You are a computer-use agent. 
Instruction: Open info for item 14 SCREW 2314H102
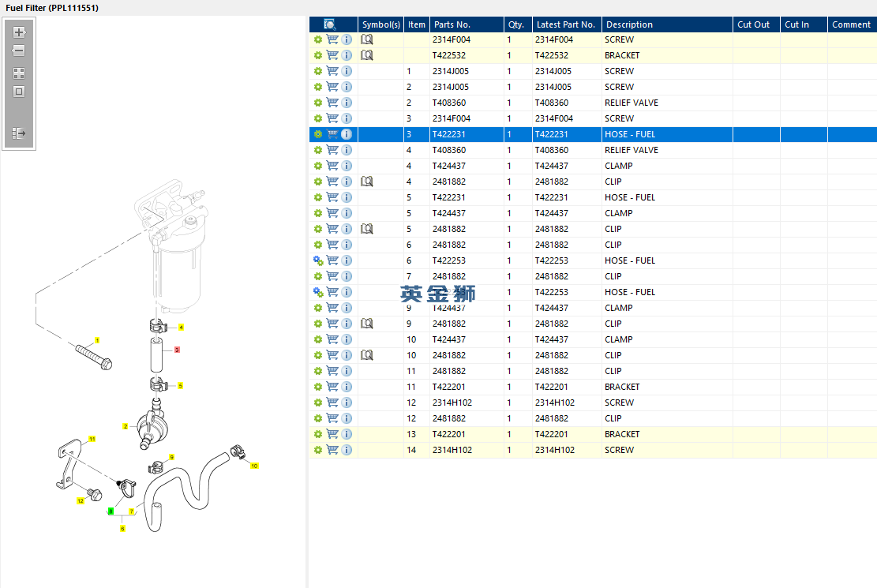click(347, 450)
